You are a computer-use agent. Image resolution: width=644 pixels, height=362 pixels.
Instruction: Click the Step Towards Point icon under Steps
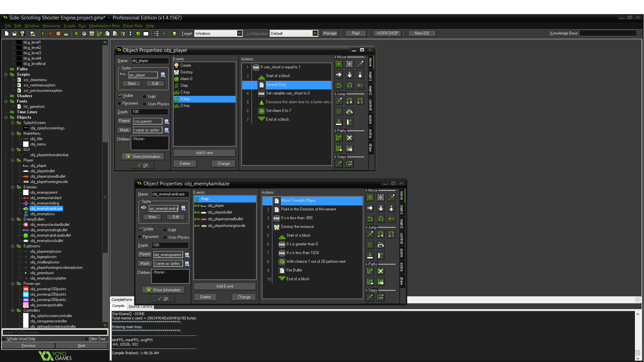click(338, 164)
